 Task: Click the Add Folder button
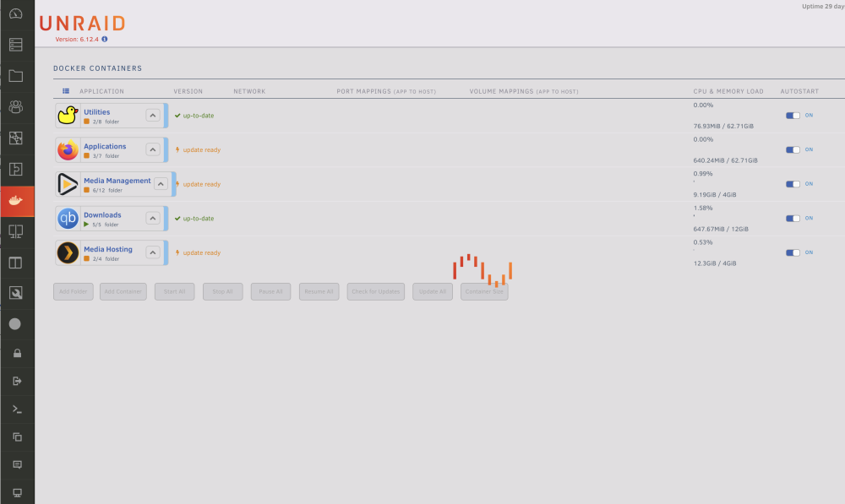(x=74, y=291)
